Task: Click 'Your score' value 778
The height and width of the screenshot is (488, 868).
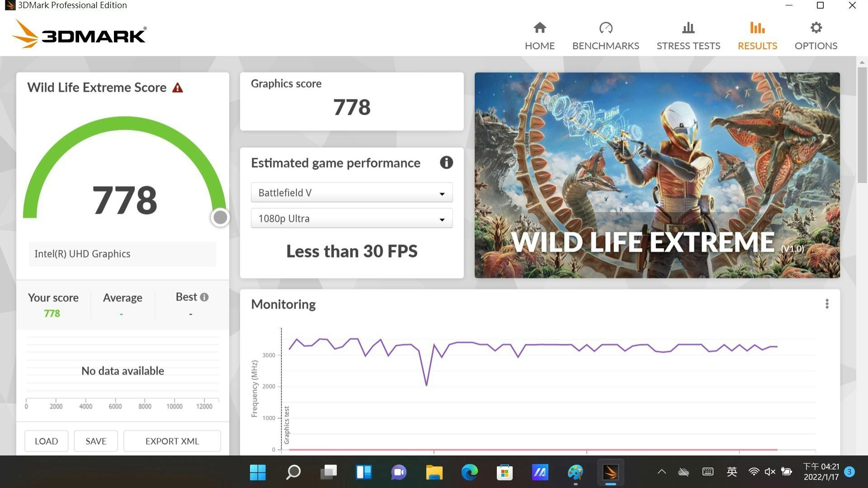Action: (x=52, y=313)
